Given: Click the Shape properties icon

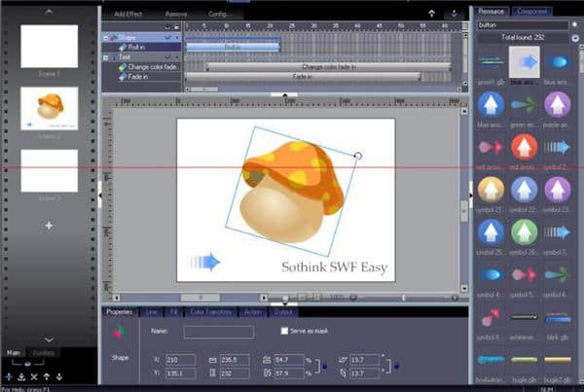Looking at the screenshot, I should pos(119,333).
